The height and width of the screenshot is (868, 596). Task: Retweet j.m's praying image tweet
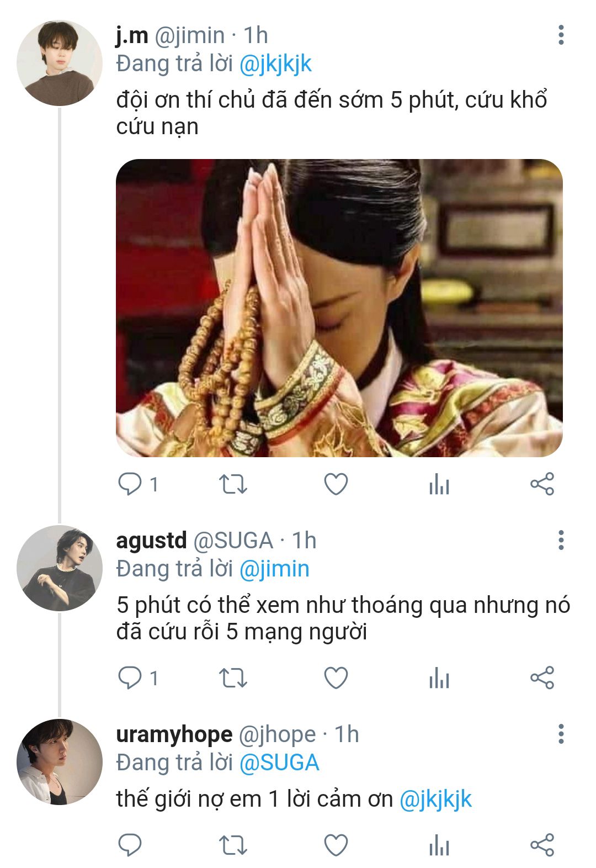[x=233, y=485]
